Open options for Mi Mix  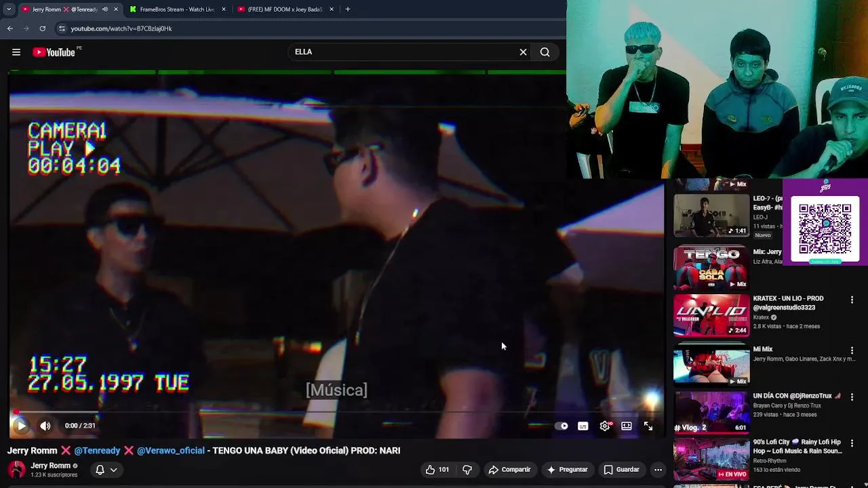tap(852, 350)
